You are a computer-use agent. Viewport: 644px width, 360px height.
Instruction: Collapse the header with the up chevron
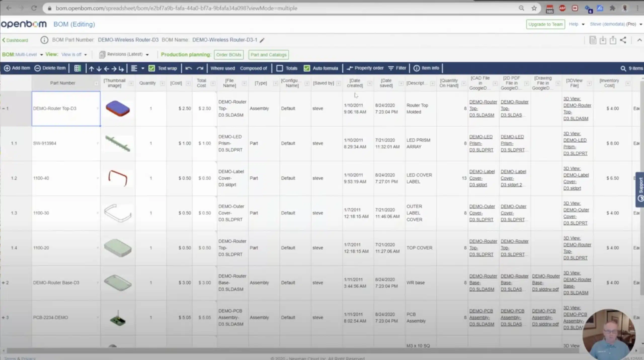pyautogui.click(x=639, y=40)
